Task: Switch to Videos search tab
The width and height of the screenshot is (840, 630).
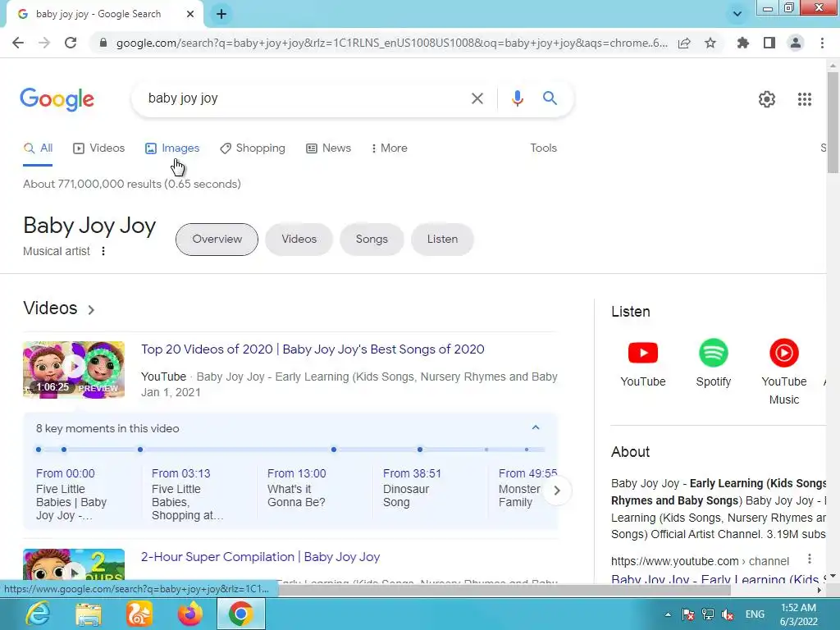Action: click(98, 148)
